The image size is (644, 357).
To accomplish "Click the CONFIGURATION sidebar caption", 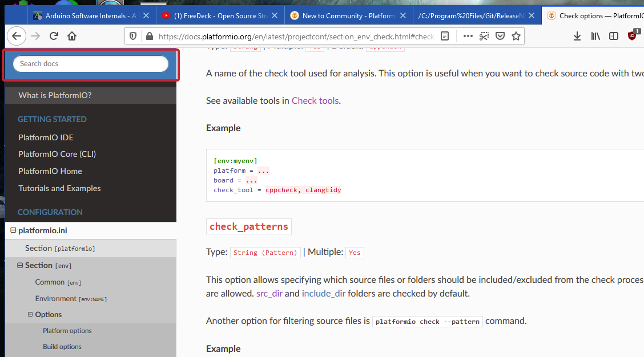I will [x=50, y=212].
